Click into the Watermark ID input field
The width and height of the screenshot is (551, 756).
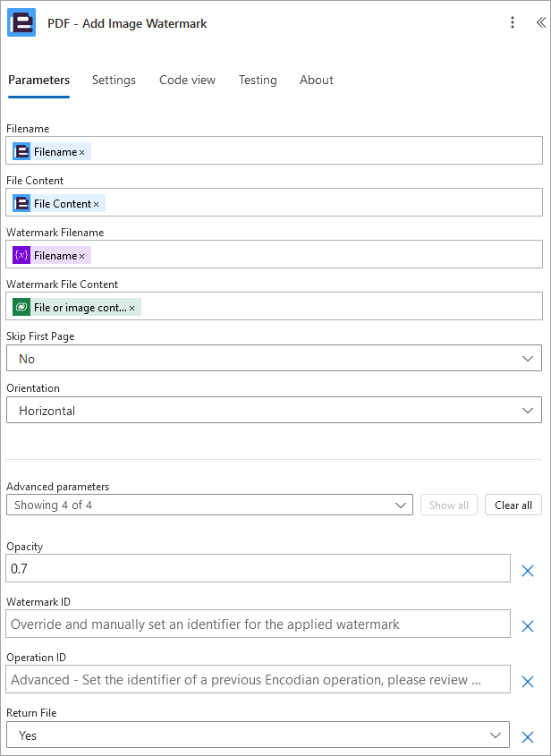tap(258, 624)
